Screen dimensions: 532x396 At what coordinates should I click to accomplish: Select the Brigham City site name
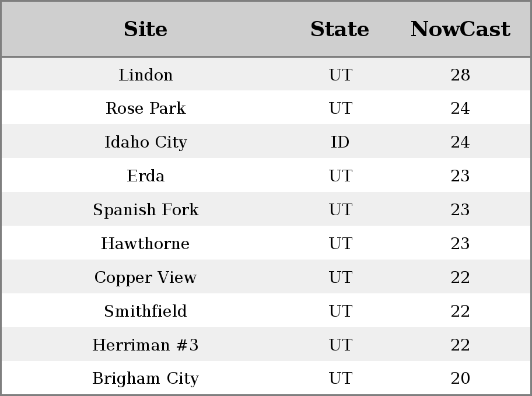coord(145,379)
